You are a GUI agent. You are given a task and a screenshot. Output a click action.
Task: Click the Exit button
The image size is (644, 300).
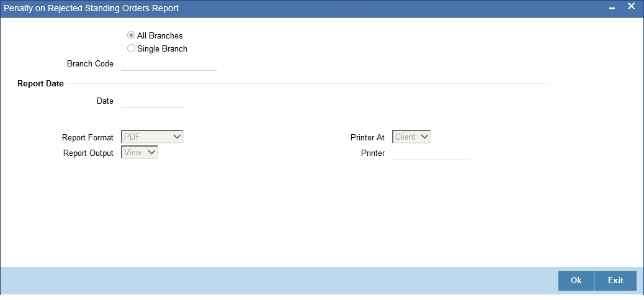(x=615, y=280)
